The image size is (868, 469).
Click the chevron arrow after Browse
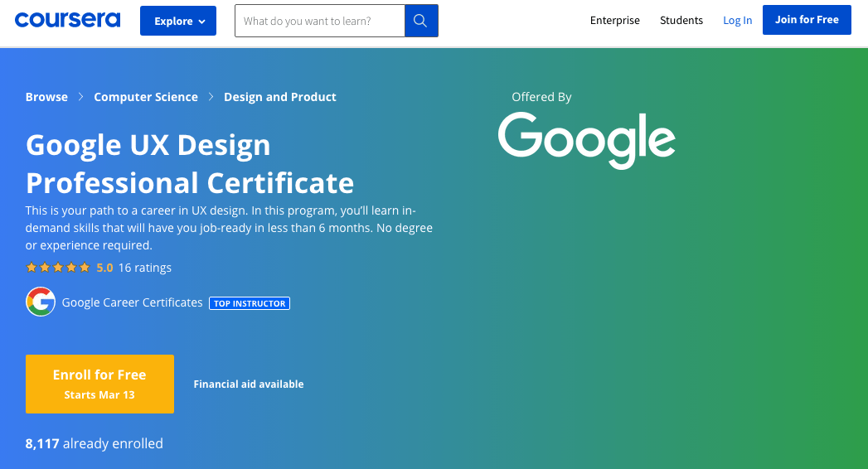(80, 97)
